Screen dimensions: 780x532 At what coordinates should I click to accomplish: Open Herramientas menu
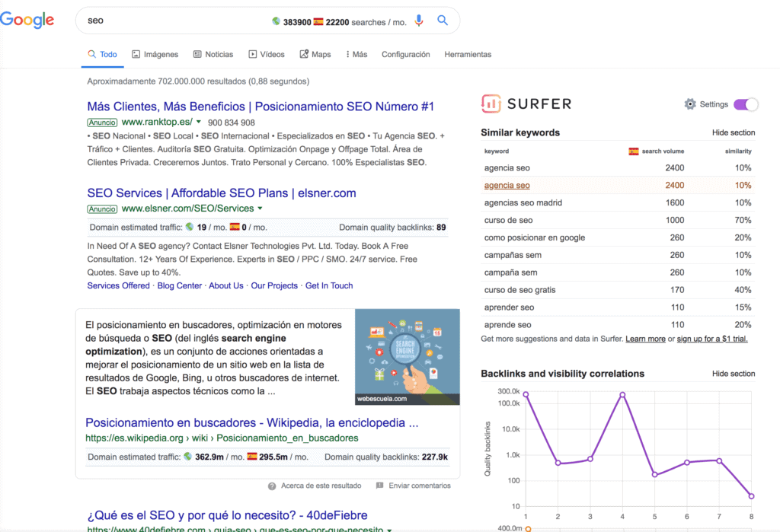click(x=468, y=54)
